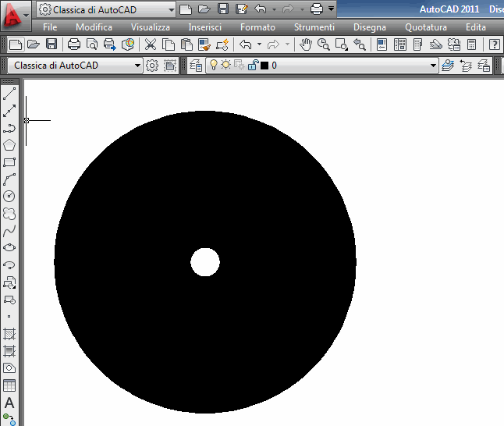Screen dimensions: 504x426
Task: Select the Make Block tool
Action: click(x=9, y=300)
